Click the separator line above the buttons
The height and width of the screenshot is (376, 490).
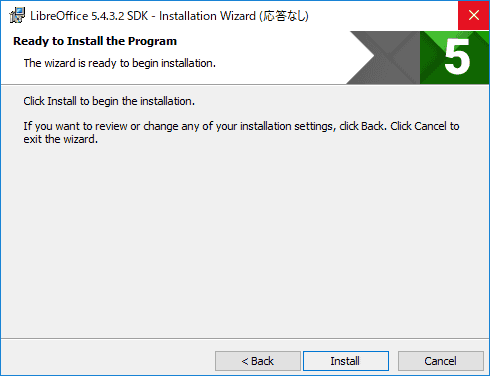coord(245,339)
